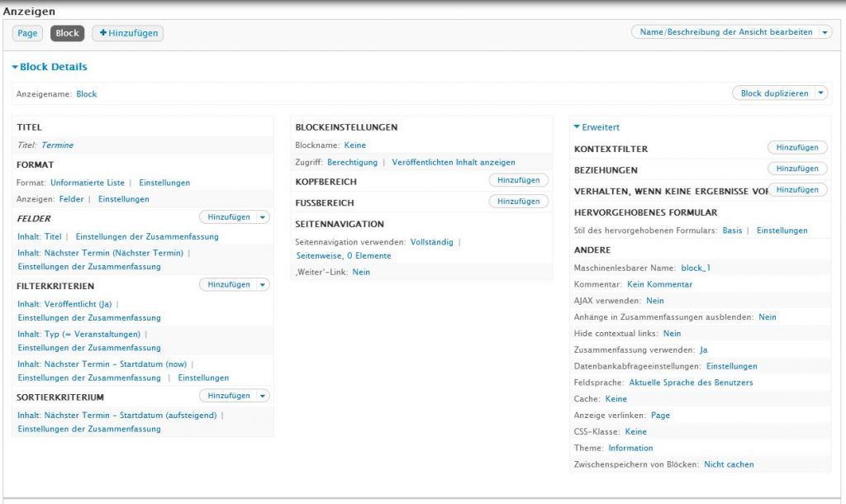This screenshot has height=504, width=846.
Task: Open the AJAX verwenden Nein setting
Action: coord(654,301)
